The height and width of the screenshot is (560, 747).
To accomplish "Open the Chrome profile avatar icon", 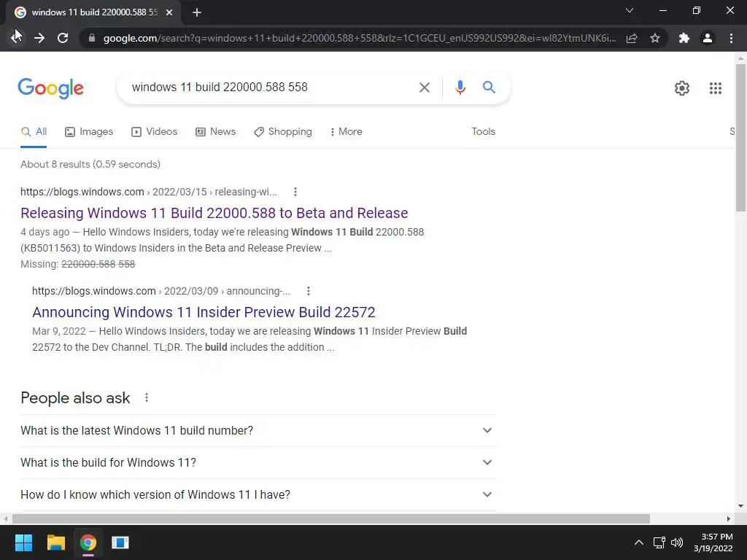I will coord(708,38).
